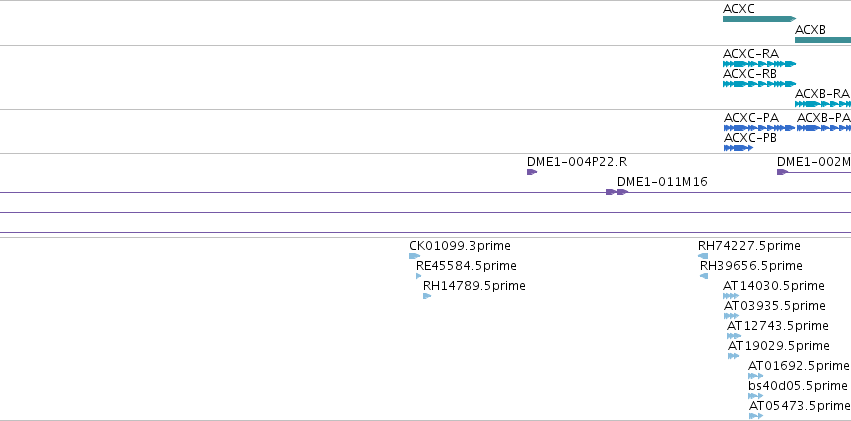This screenshot has height=421, width=851.
Task: Select the CK01099.3prime EST glyph
Action: [415, 256]
